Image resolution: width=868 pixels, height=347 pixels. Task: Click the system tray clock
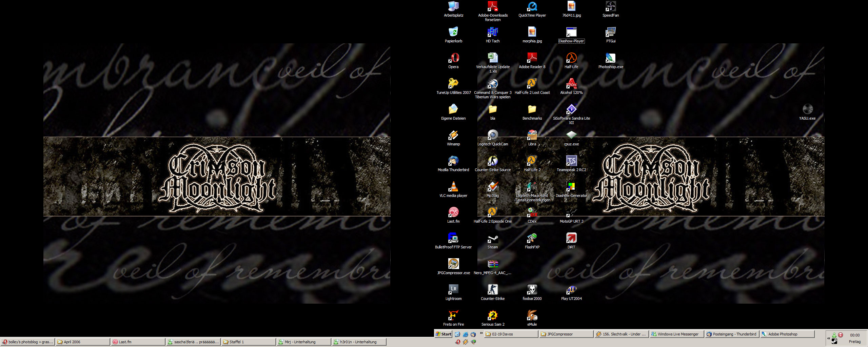point(854,335)
